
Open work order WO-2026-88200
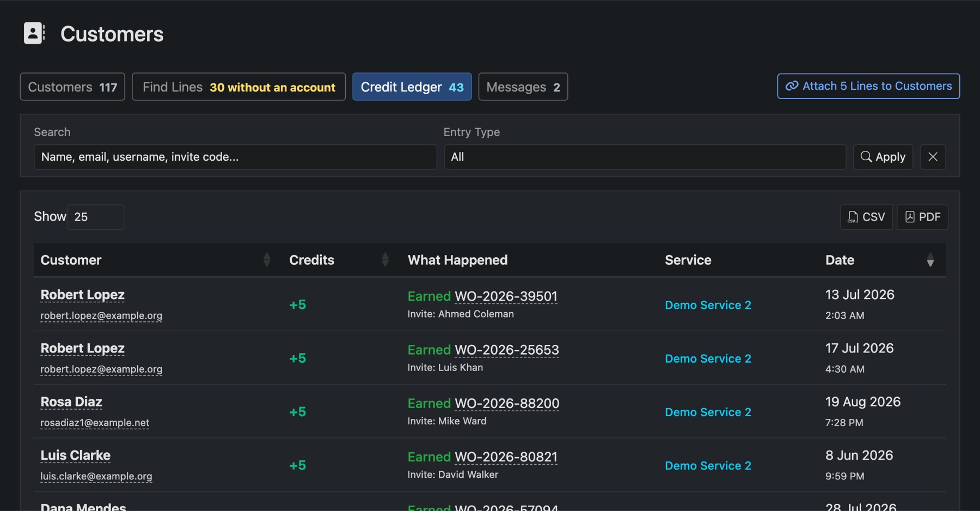(507, 403)
